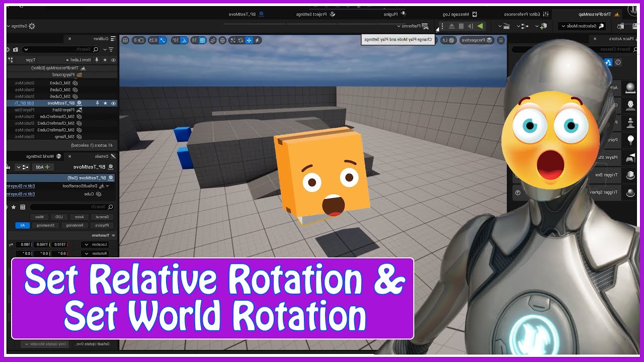Screen dimensions: 644x362
Task: Select the Cube component in Details
Action: click(x=92, y=194)
